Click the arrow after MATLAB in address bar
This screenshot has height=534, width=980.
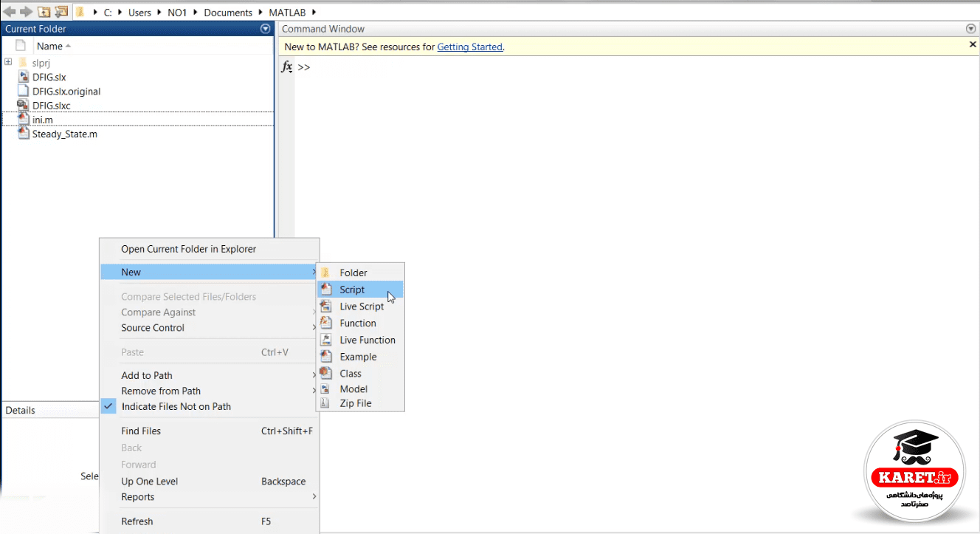click(313, 13)
